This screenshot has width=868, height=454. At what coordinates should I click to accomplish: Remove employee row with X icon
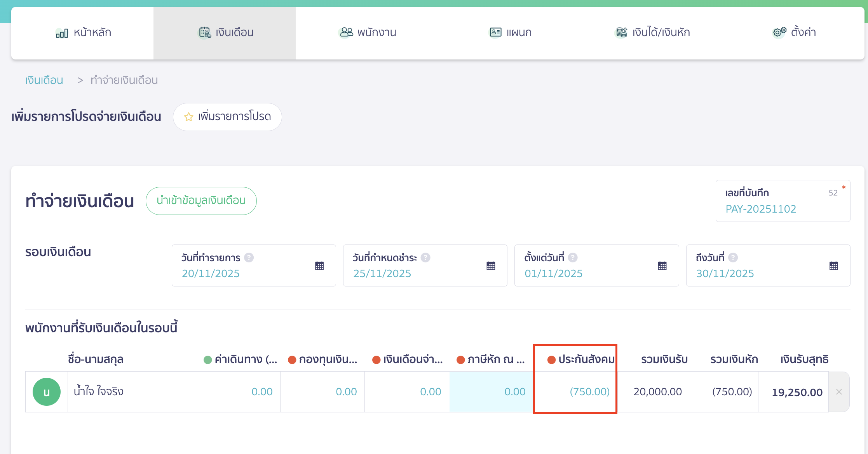pyautogui.click(x=839, y=392)
